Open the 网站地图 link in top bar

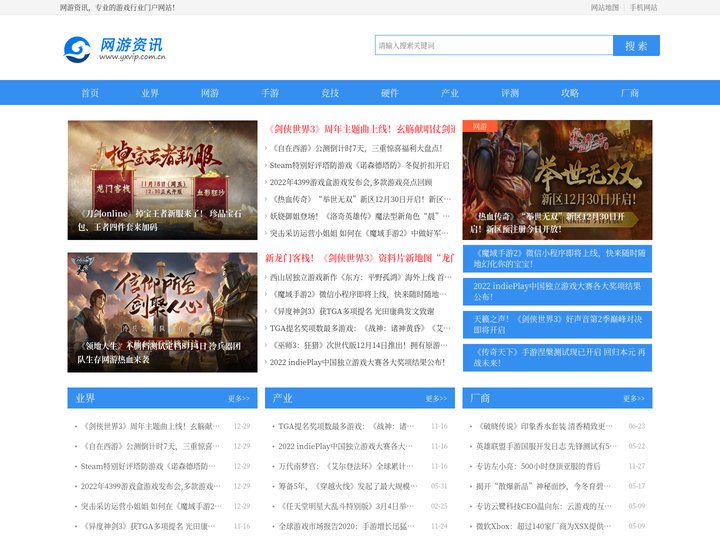(x=605, y=7)
